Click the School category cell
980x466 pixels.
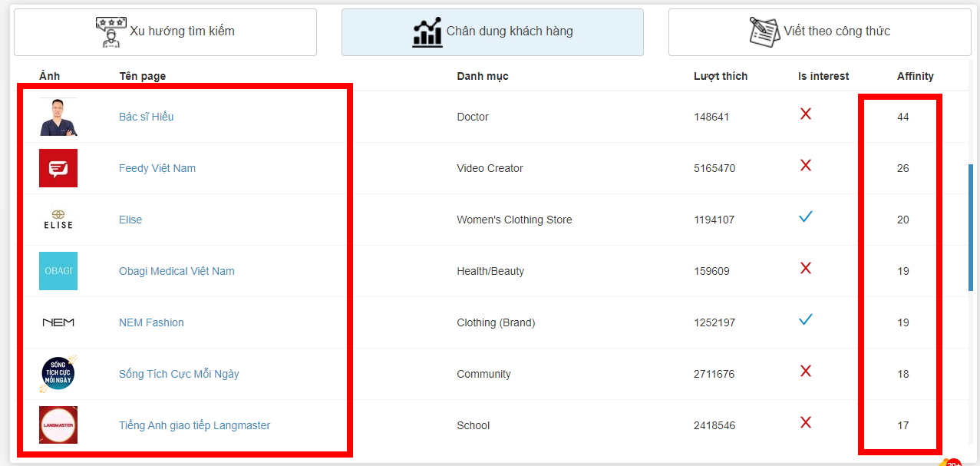473,425
